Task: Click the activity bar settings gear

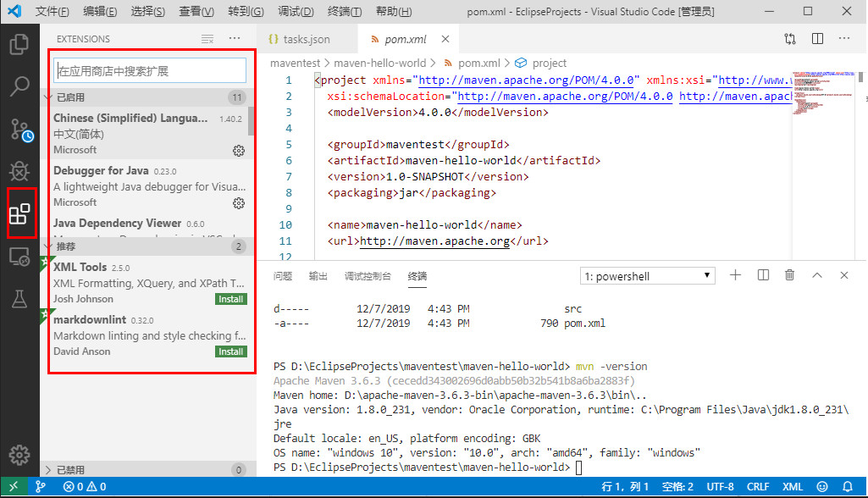Action: (20, 454)
